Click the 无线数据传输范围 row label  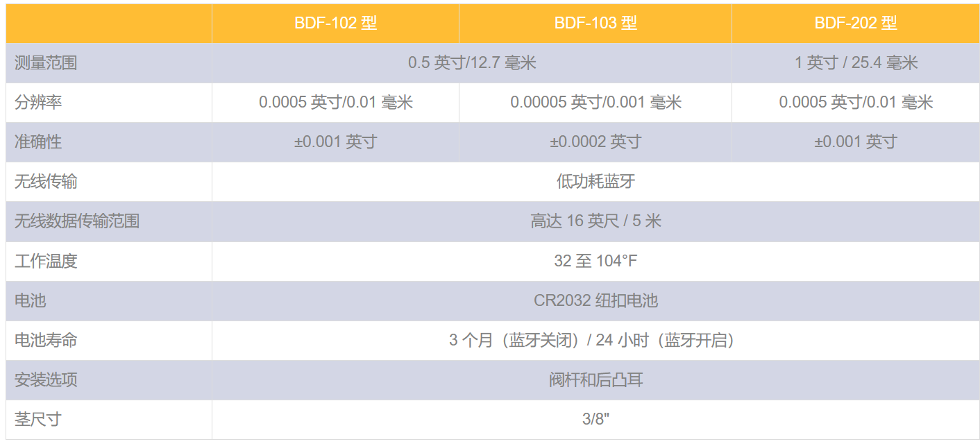click(77, 221)
